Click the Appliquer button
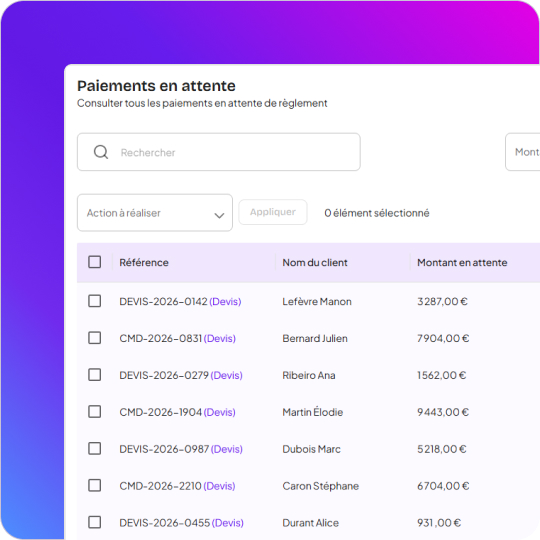Image resolution: width=540 pixels, height=540 pixels. pos(273,212)
